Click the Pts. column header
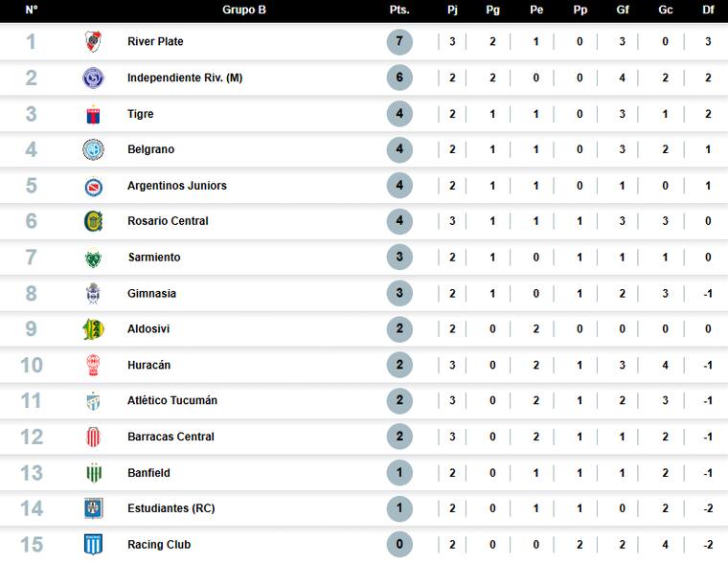Image resolution: width=728 pixels, height=562 pixels. coord(399,10)
